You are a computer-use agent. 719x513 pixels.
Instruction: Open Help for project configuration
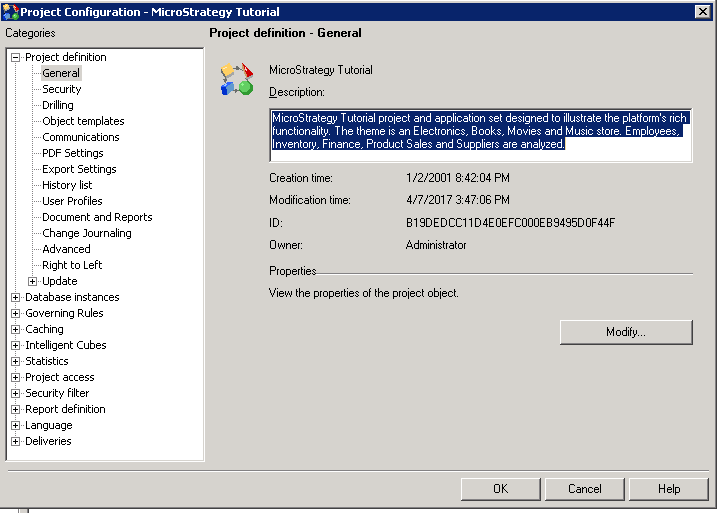(x=668, y=489)
